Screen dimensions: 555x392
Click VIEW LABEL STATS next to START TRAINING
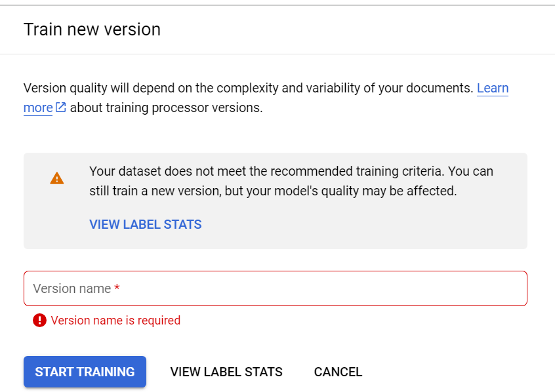[226, 372]
